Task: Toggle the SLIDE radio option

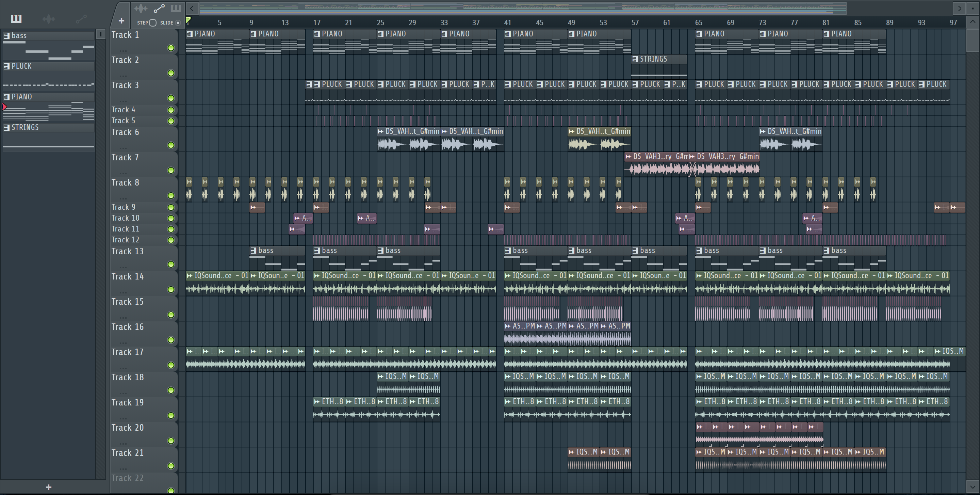Action: 178,23
